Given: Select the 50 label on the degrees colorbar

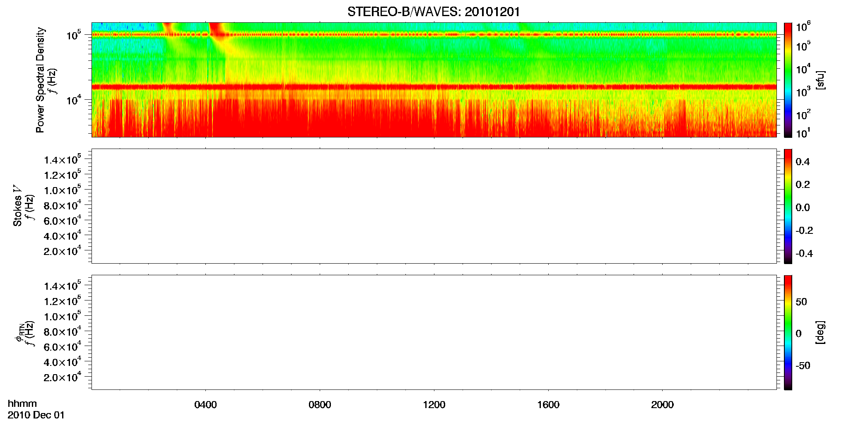Looking at the screenshot, I should point(801,302).
